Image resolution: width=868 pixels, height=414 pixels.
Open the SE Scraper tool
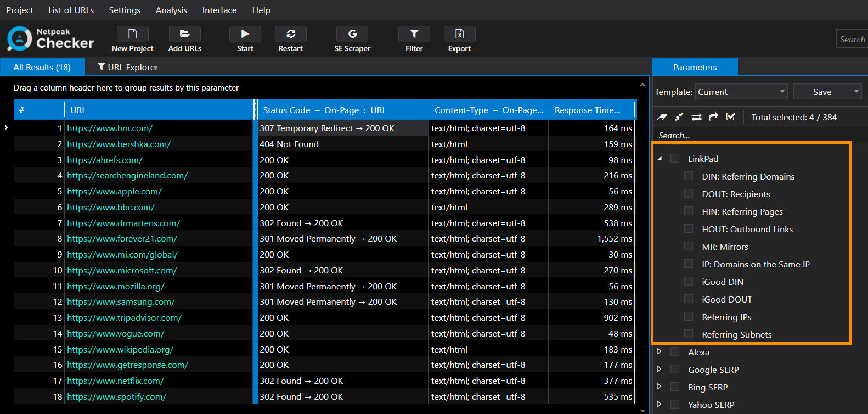coord(352,40)
